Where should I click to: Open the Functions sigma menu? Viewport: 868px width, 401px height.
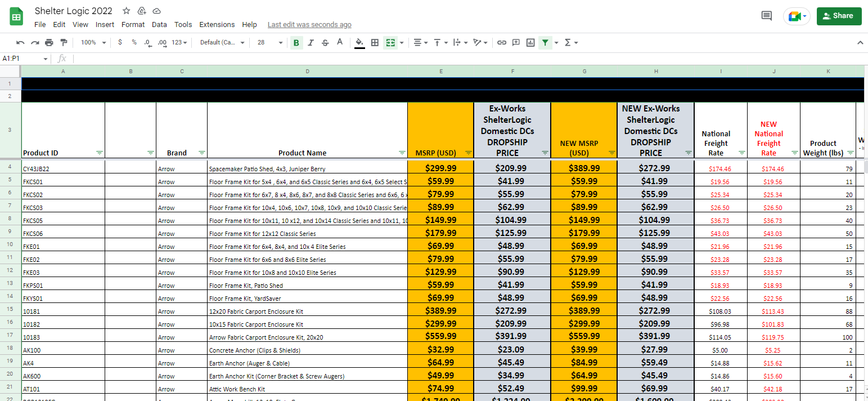[570, 42]
